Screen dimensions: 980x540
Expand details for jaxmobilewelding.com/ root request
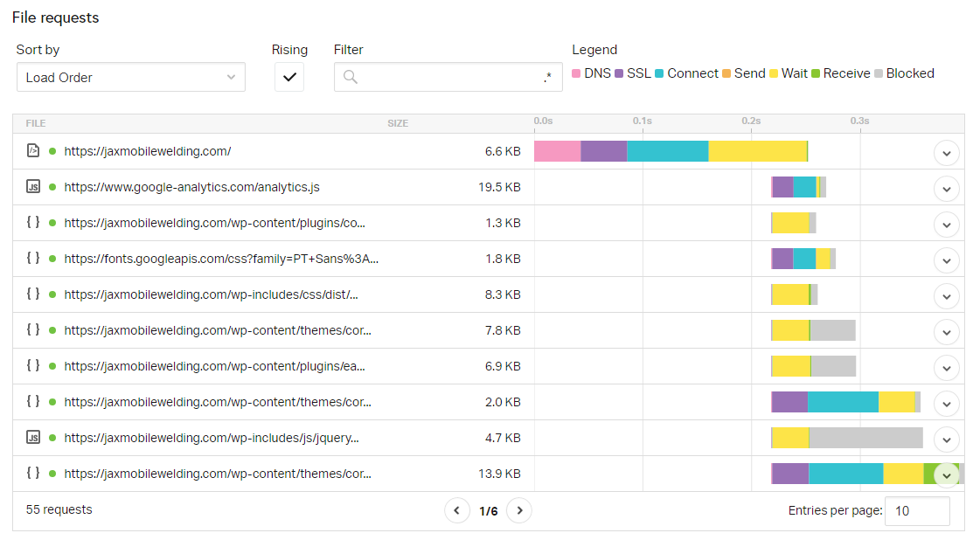(946, 153)
